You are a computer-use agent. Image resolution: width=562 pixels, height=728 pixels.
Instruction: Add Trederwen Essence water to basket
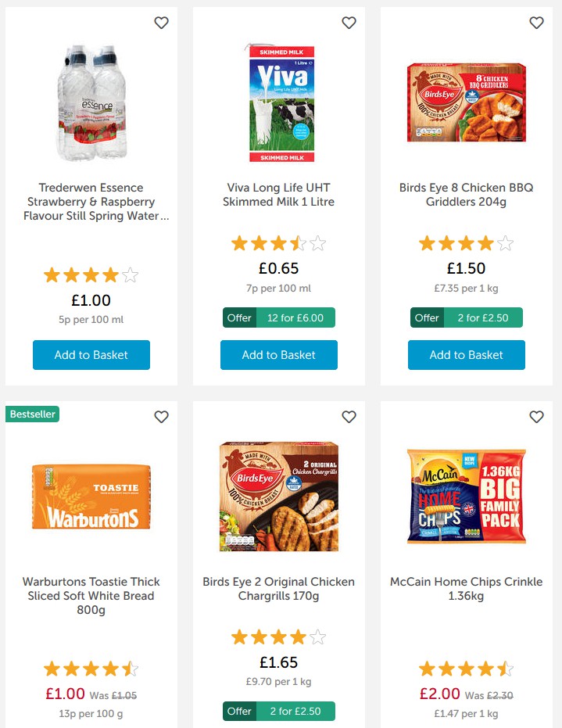[x=91, y=355]
